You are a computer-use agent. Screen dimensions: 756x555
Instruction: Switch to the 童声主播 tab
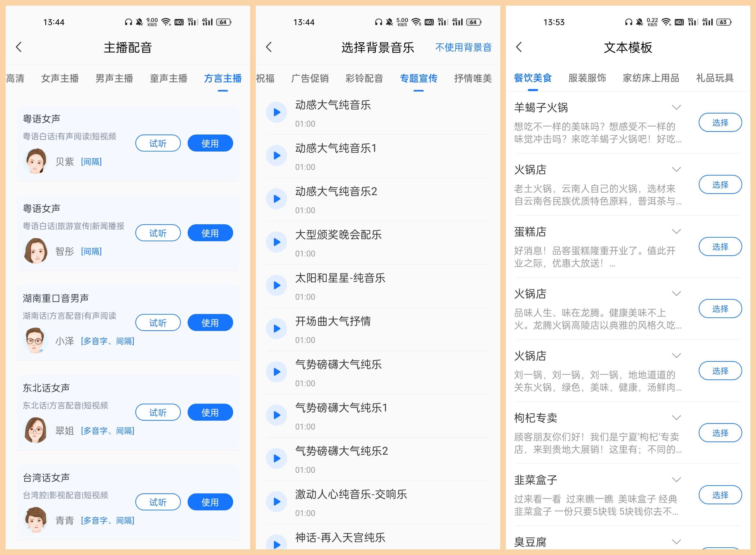tap(168, 78)
